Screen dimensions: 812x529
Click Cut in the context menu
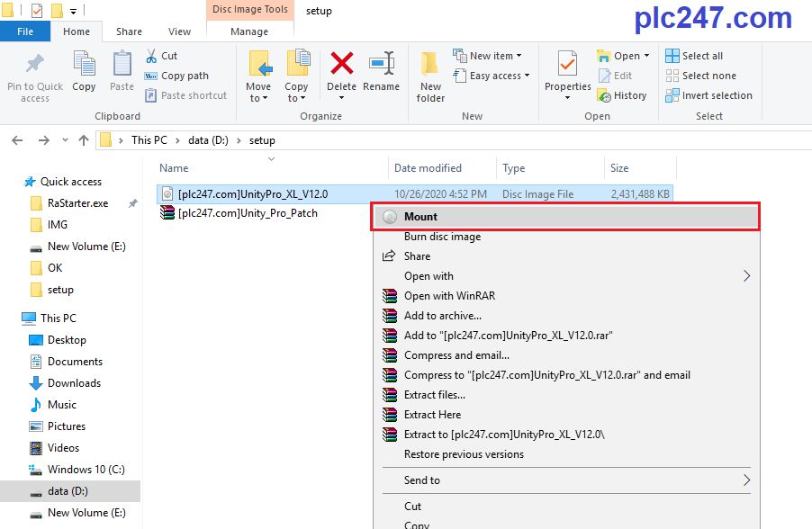[x=565, y=507]
